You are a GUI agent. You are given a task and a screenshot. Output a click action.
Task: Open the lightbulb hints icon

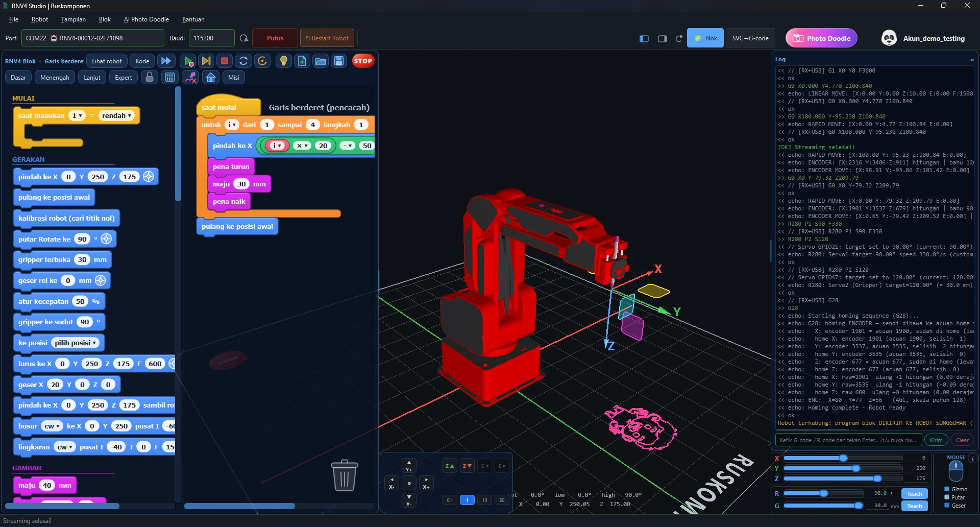284,61
